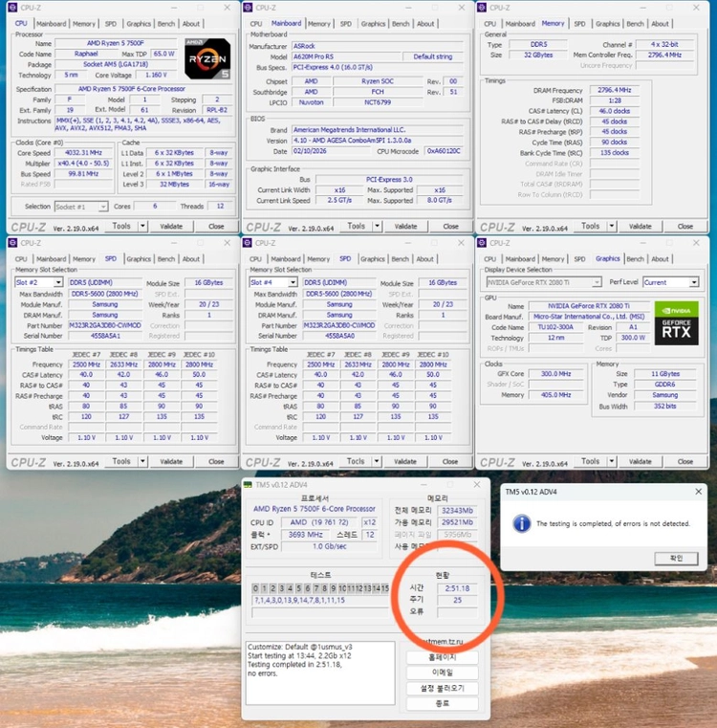717x728 pixels.
Task: Open the Slot #2 memory slot dropdown
Action: (58, 282)
